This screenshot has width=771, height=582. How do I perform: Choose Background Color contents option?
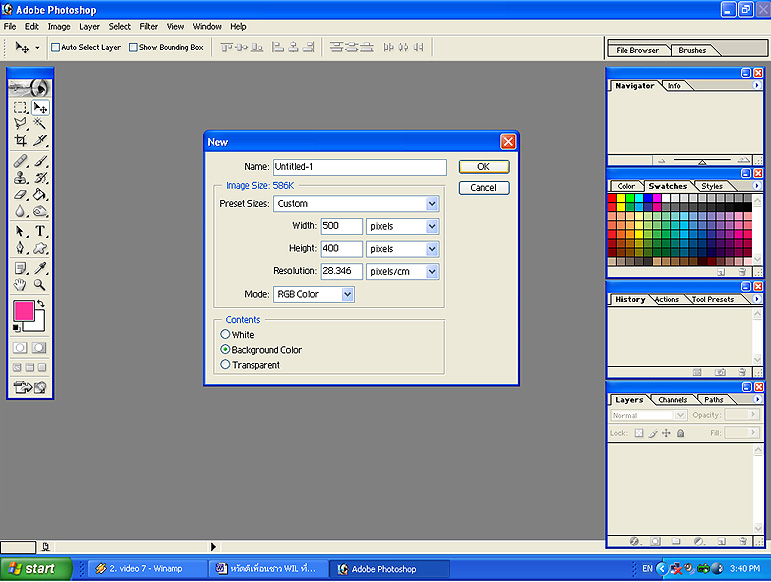[x=225, y=349]
